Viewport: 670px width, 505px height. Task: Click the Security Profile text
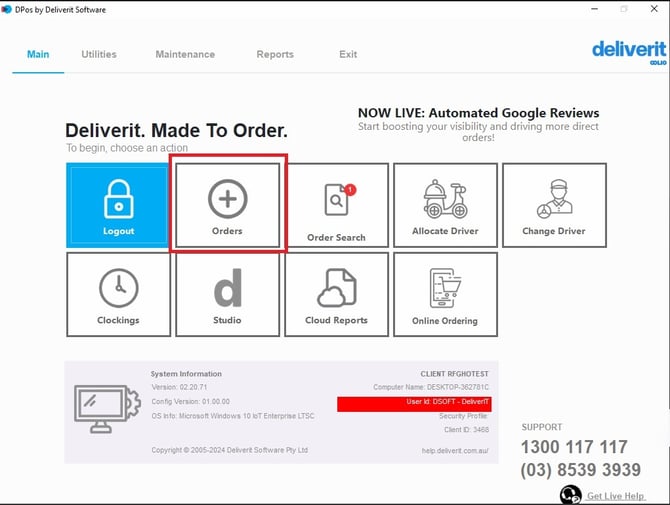click(463, 416)
